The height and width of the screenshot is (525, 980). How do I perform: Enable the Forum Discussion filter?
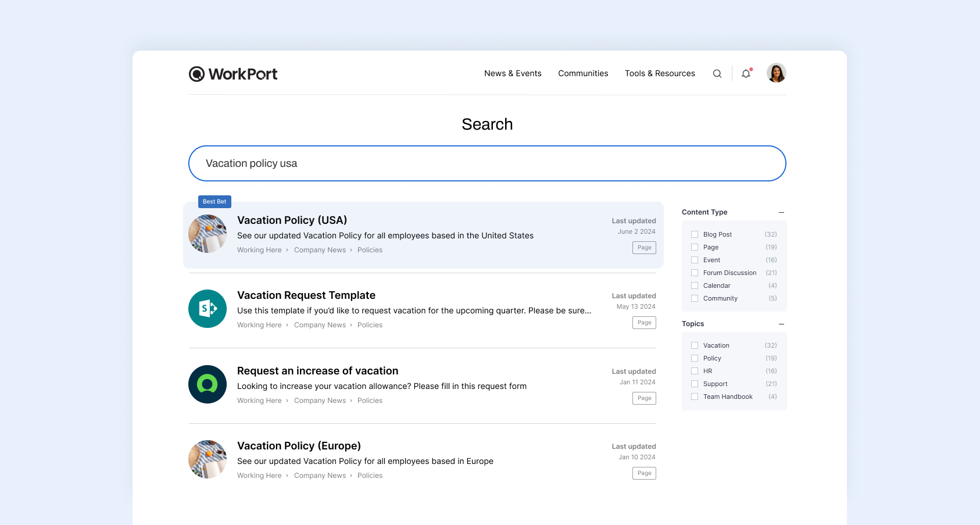694,272
